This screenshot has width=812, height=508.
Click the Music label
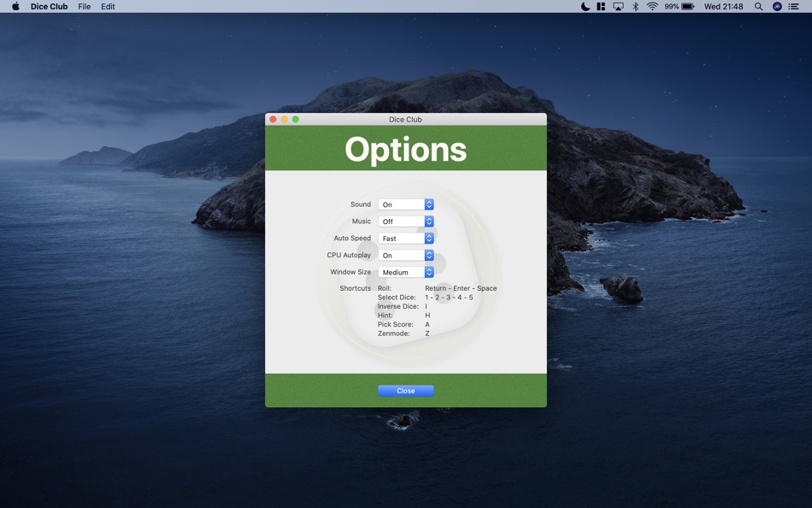(x=362, y=221)
